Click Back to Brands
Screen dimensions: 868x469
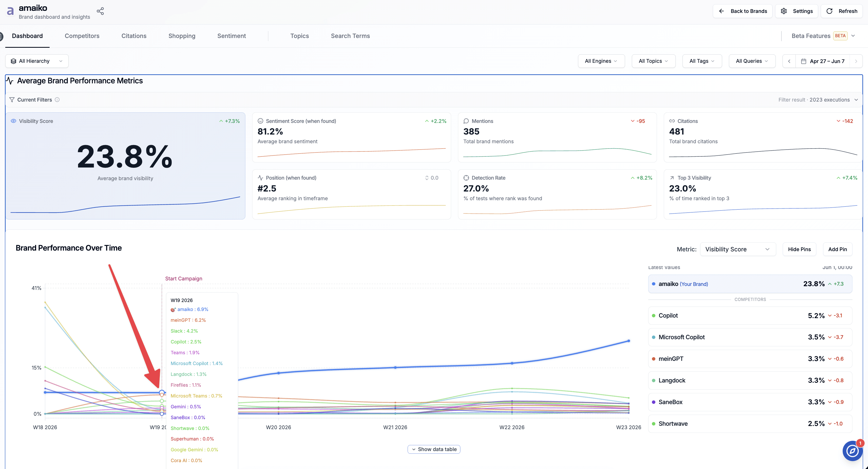click(743, 11)
